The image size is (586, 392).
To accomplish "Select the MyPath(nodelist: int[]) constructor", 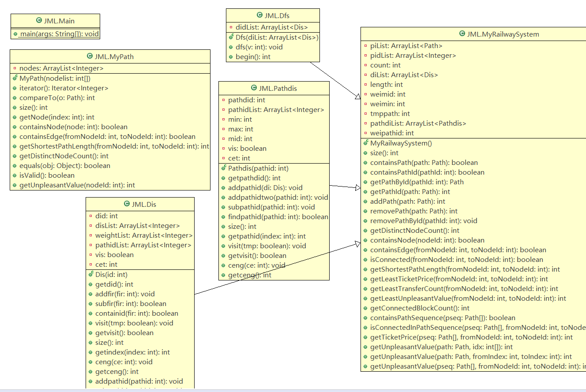I will pos(55,78).
